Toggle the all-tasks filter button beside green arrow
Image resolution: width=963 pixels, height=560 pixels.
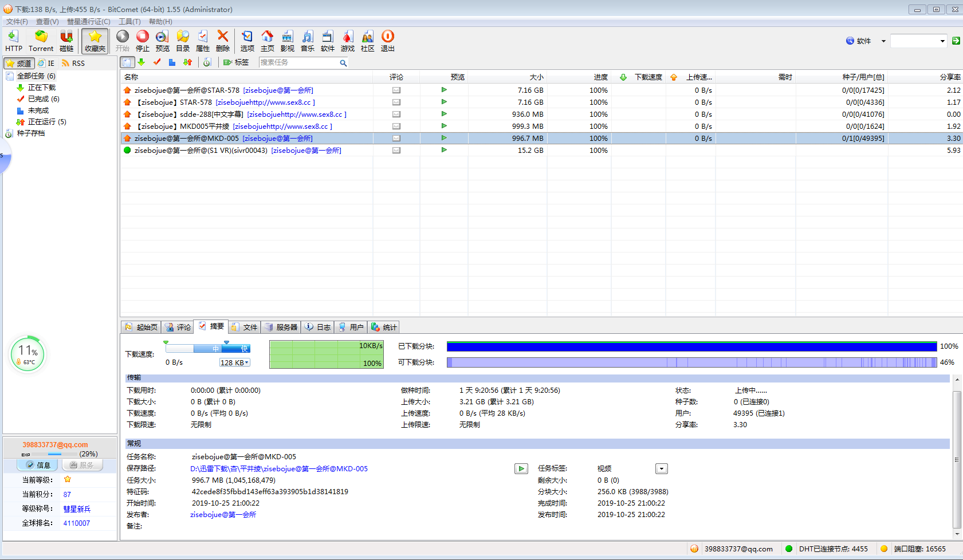127,62
